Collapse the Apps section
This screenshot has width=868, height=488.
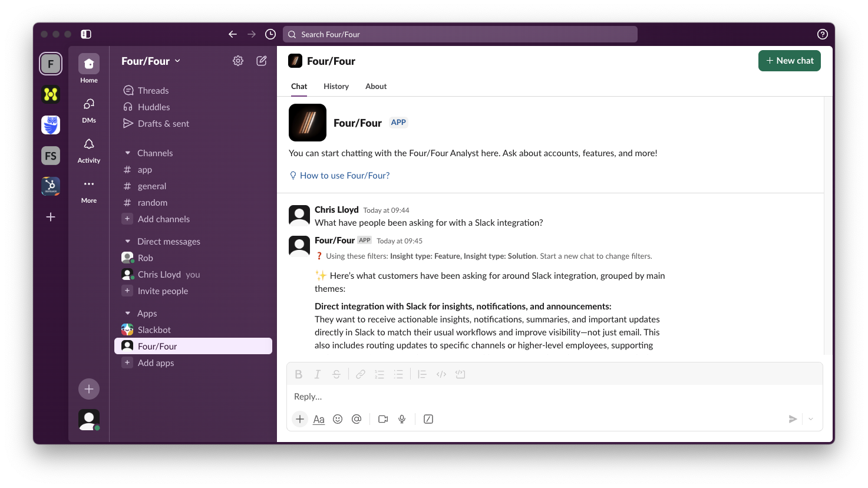coord(128,314)
